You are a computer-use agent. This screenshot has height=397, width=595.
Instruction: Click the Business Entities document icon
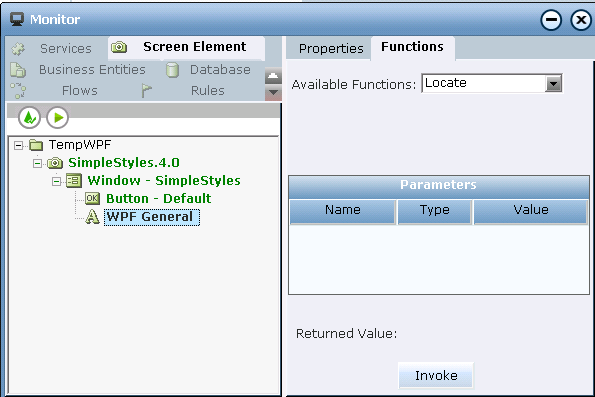pos(17,70)
